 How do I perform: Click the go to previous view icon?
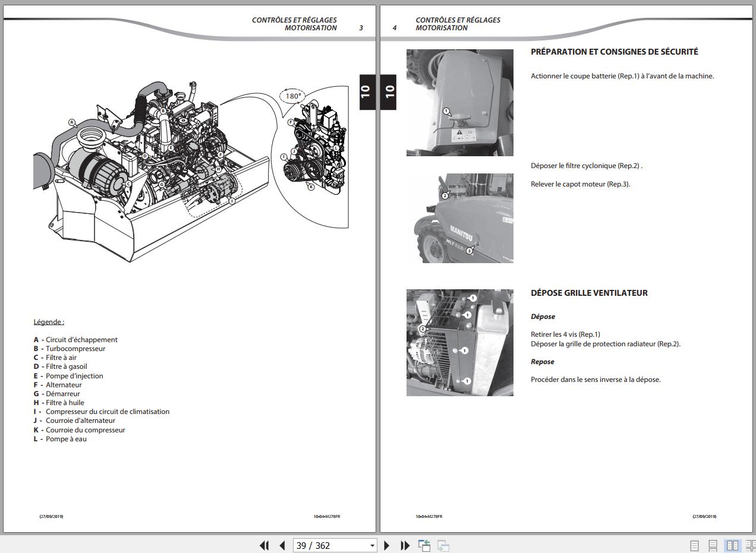pos(424,545)
